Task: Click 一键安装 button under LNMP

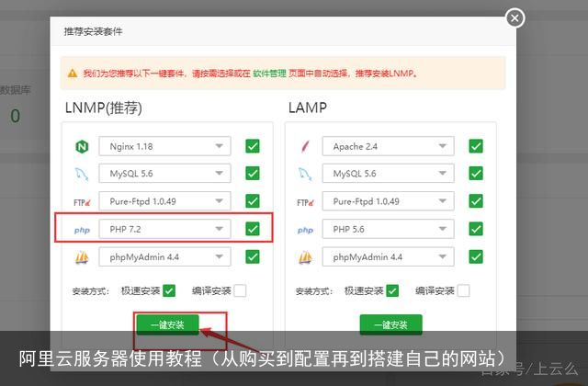Action: [167, 324]
